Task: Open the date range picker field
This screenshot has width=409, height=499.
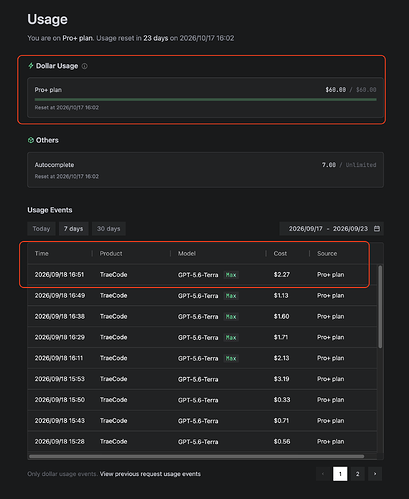Action: [x=331, y=229]
